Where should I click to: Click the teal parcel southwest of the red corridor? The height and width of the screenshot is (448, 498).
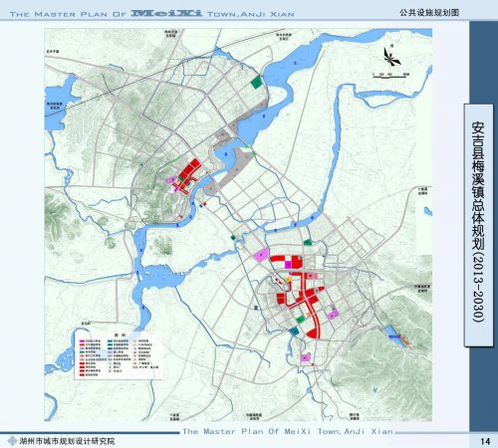(x=294, y=331)
